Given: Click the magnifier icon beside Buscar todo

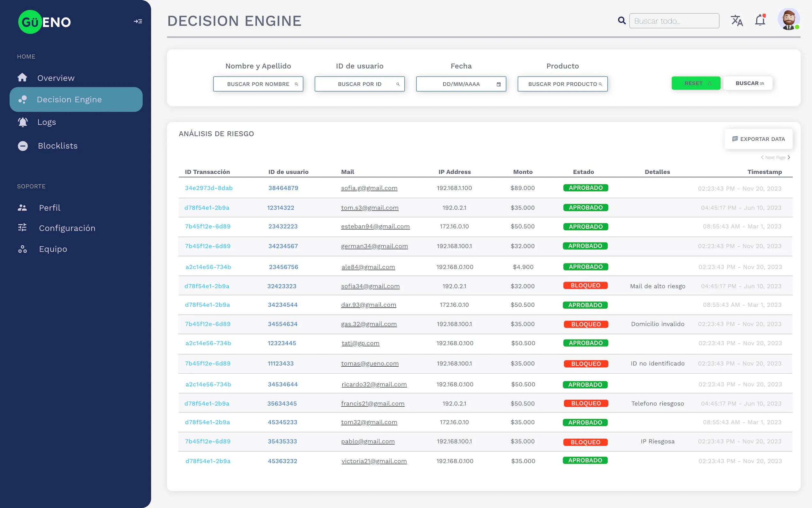Looking at the screenshot, I should tap(622, 21).
